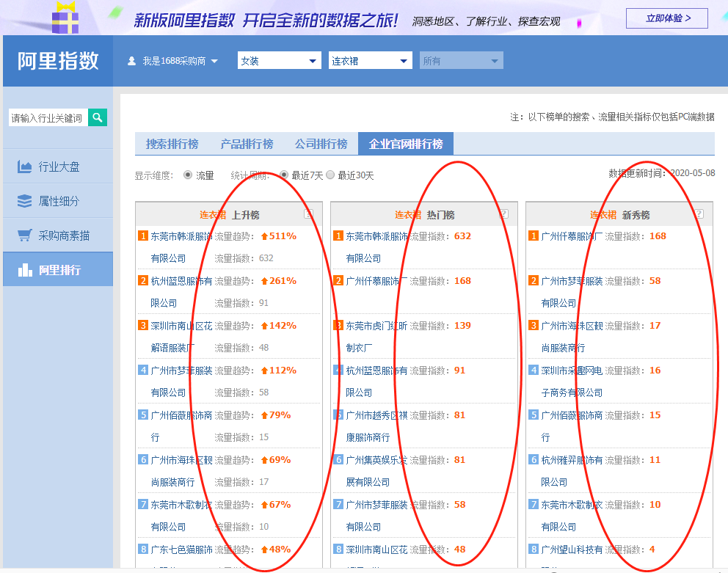This screenshot has height=573, width=728.
Task: Open the 连衣裙 subcategory dropdown
Action: (370, 61)
